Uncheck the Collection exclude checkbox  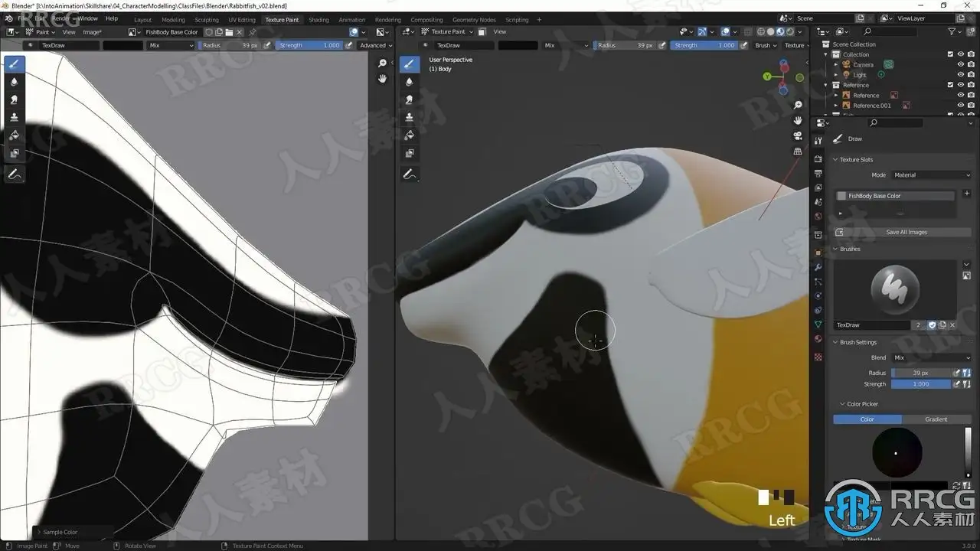click(x=950, y=54)
